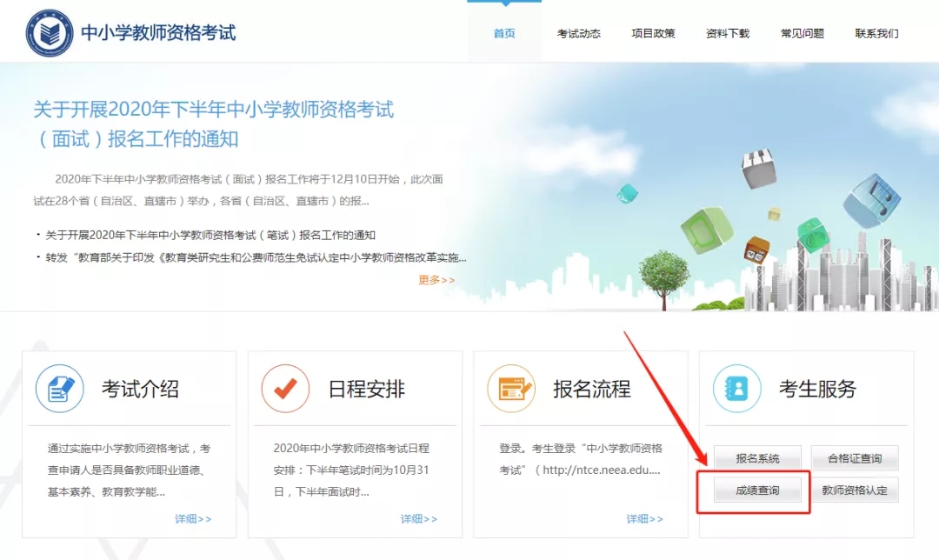Click the 合格证查询 button

[854, 458]
